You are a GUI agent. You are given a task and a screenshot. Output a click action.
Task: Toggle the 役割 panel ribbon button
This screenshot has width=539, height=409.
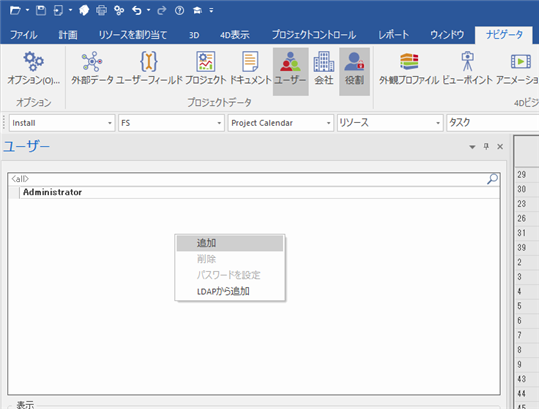coord(354,71)
